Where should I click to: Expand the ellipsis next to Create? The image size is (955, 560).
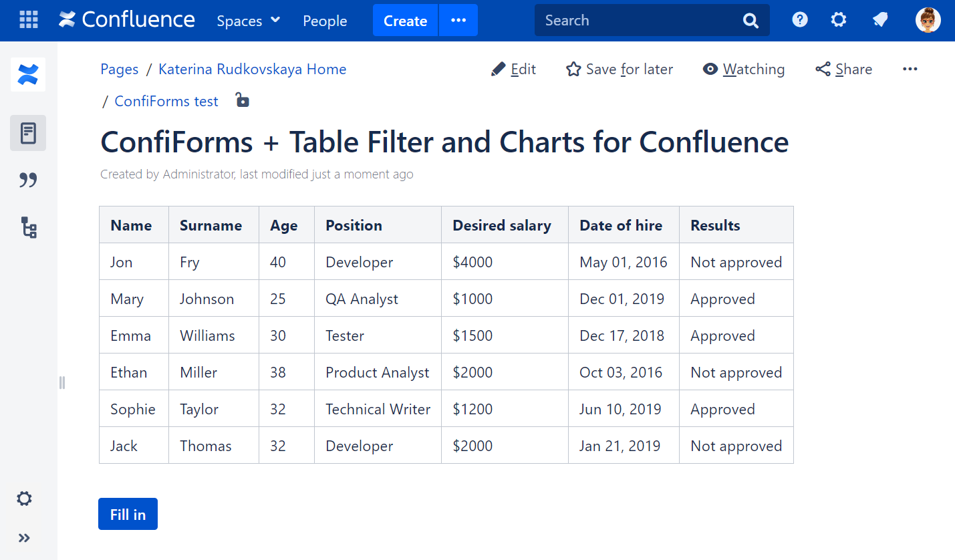point(458,21)
